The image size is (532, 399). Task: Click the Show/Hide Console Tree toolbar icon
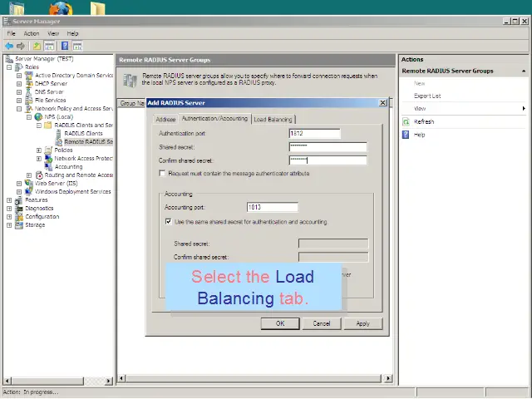pyautogui.click(x=49, y=46)
